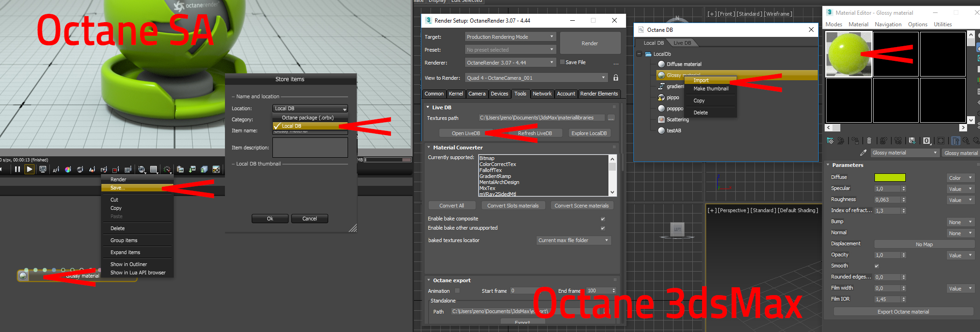Open the Navigation menu in Material Editor
The image size is (980, 332).
click(x=888, y=24)
